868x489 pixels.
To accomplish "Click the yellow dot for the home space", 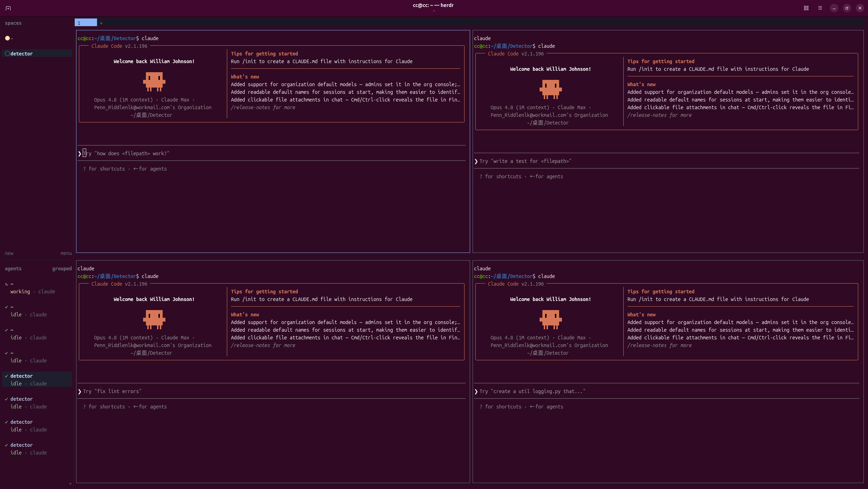I will pyautogui.click(x=7, y=38).
